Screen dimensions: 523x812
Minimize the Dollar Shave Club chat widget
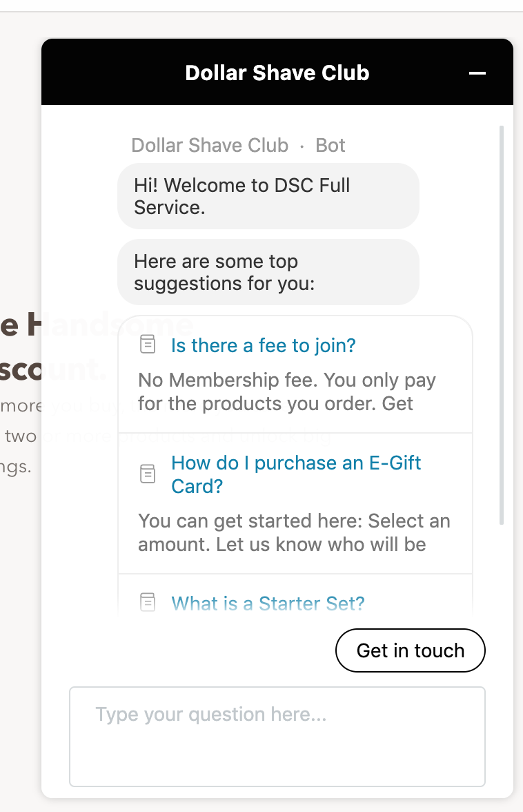tap(477, 73)
